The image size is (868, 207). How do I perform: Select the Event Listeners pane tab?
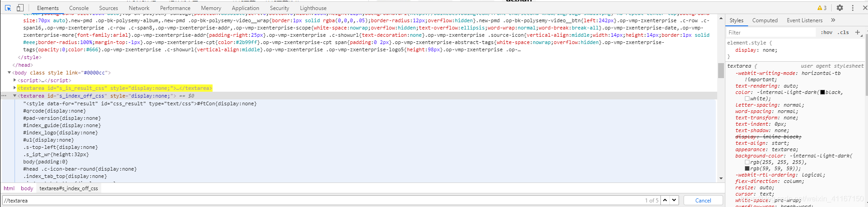pos(805,20)
